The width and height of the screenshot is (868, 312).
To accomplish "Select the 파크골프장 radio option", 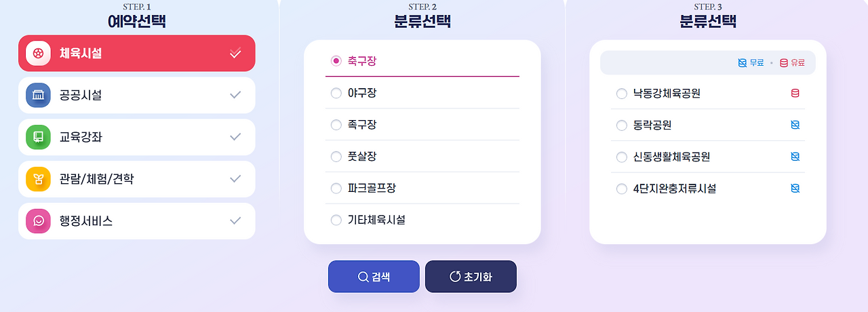I will pos(336,188).
